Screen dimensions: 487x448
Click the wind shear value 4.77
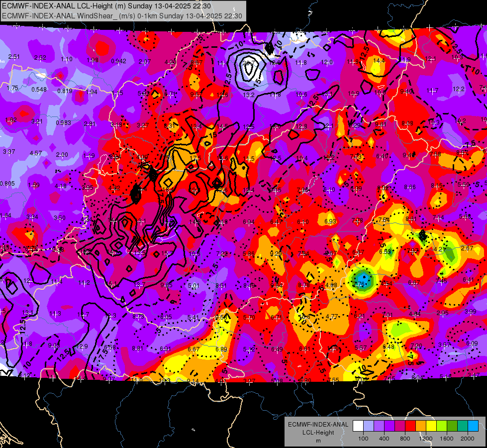(332, 317)
